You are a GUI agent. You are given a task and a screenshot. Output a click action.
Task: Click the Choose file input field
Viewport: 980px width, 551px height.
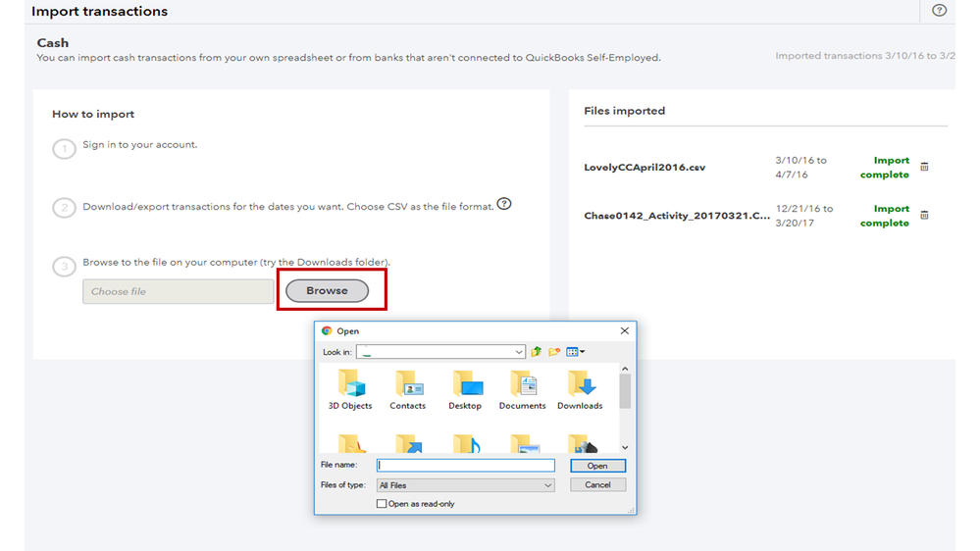click(179, 291)
